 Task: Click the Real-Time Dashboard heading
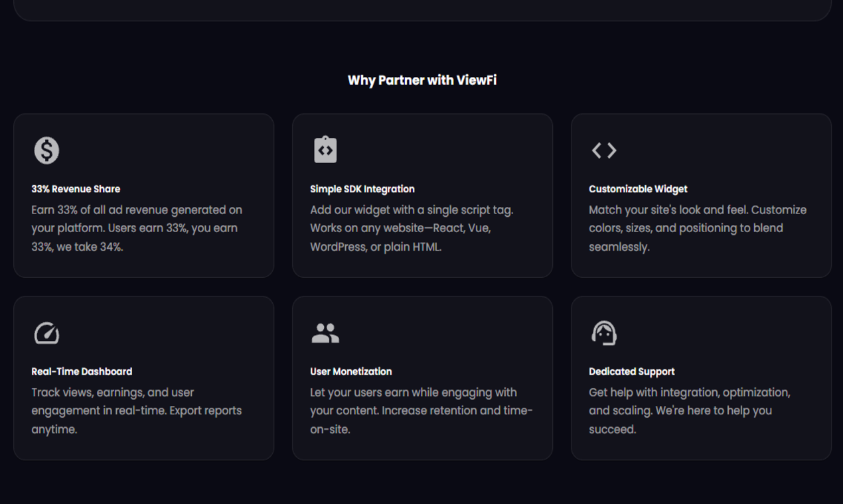click(x=81, y=371)
